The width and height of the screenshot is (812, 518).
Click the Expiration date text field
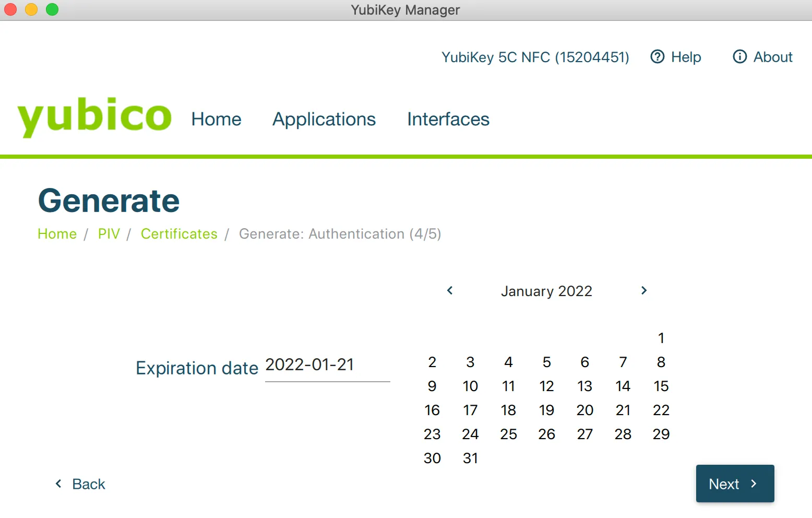[x=327, y=366]
